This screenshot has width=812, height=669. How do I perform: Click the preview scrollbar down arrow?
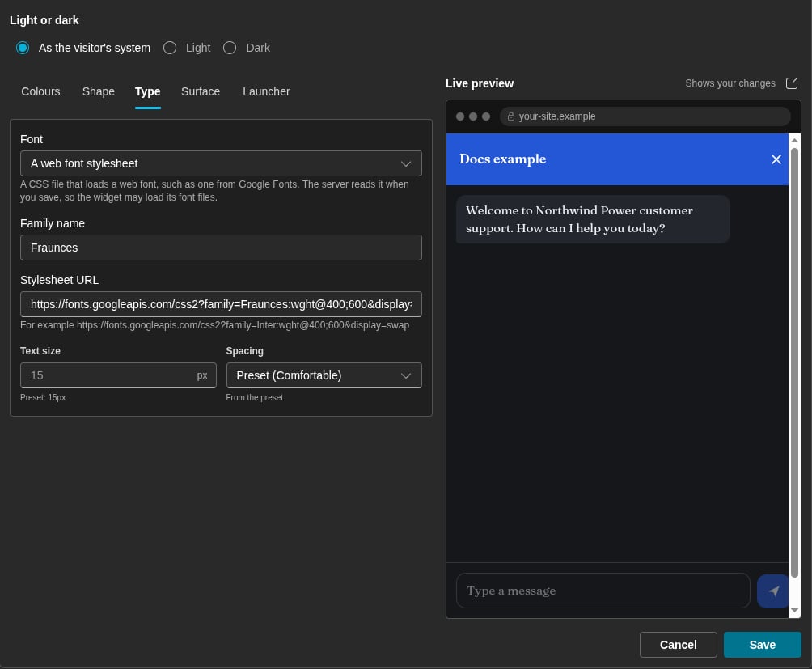tap(794, 611)
